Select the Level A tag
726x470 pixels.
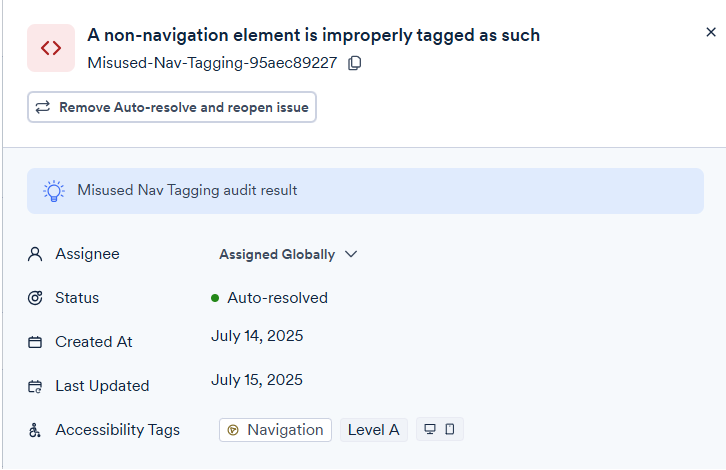coord(373,430)
